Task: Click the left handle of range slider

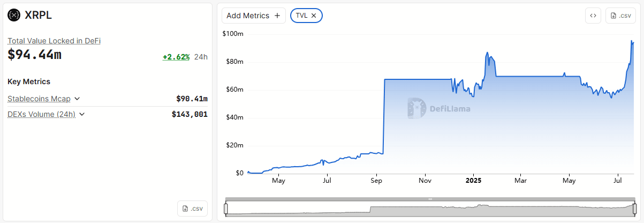Action: click(x=226, y=208)
